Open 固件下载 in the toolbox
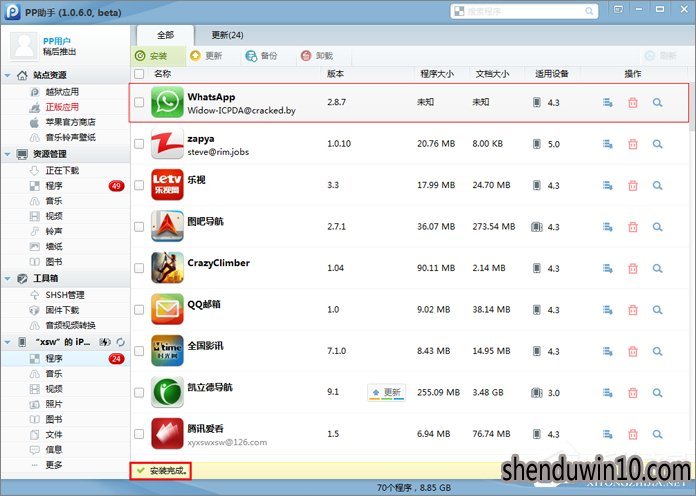Viewport: 696px width, 496px height. pyautogui.click(x=62, y=310)
